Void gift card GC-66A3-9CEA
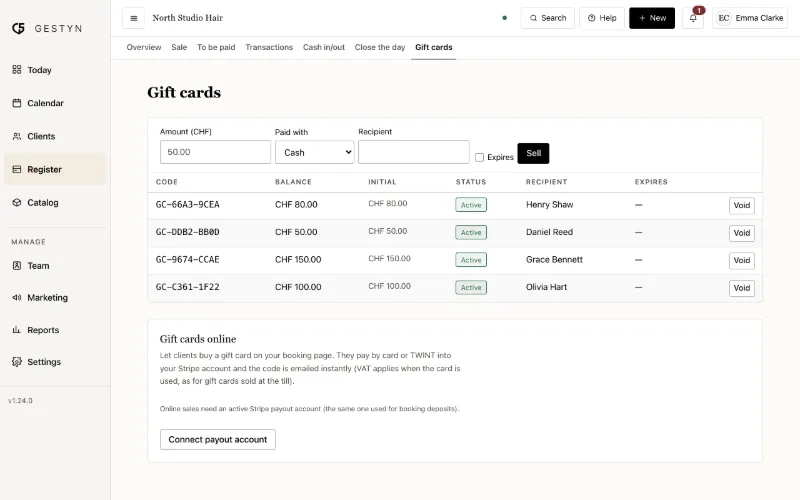Viewport: 800px width, 500px height. (x=742, y=206)
